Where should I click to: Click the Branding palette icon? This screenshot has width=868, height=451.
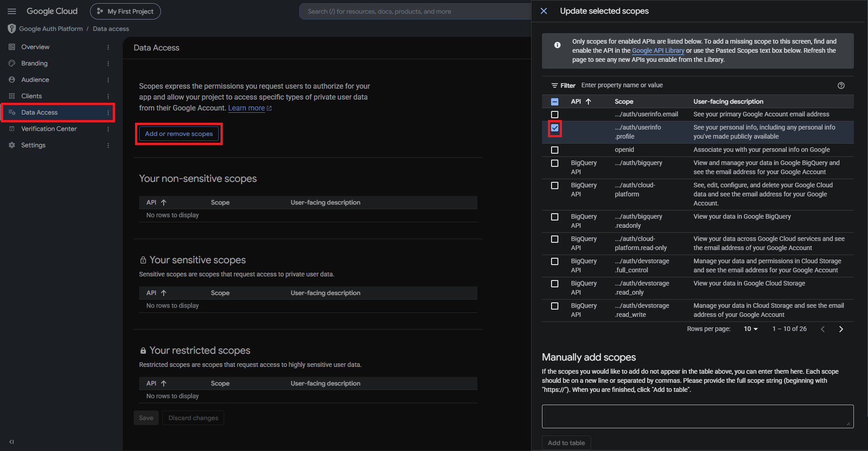[x=12, y=63]
